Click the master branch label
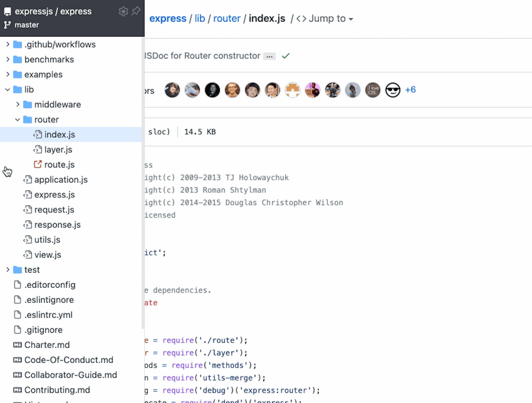This screenshot has height=403, width=532. tap(27, 25)
